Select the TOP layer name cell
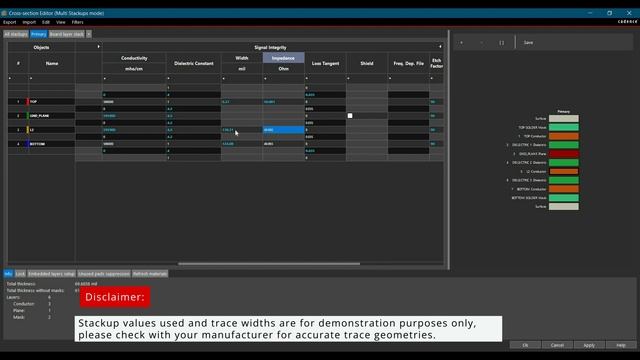640x360 pixels. coord(52,102)
